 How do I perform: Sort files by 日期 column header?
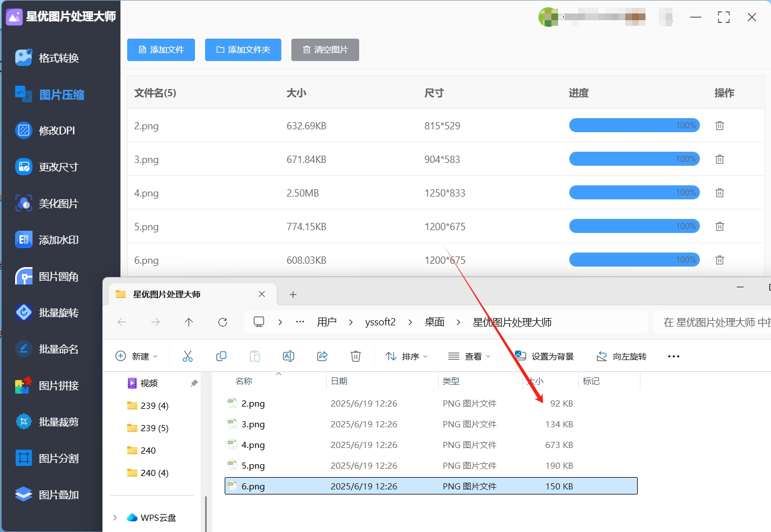point(339,381)
